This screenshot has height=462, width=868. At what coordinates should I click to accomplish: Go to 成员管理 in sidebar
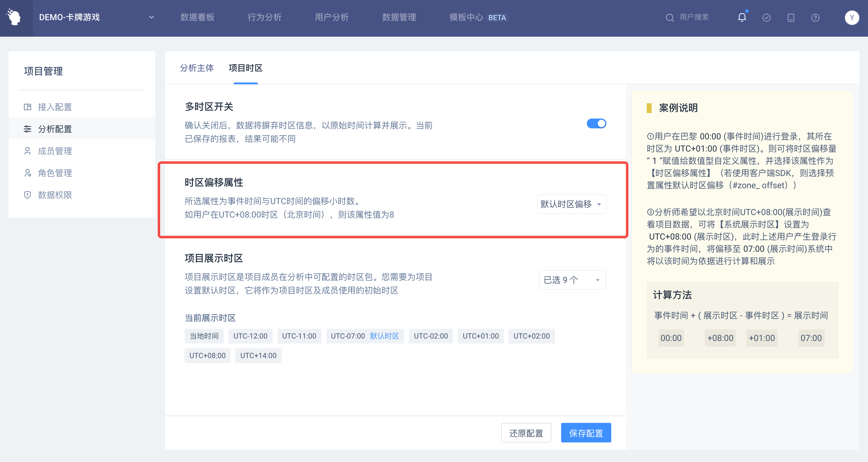tap(82, 151)
